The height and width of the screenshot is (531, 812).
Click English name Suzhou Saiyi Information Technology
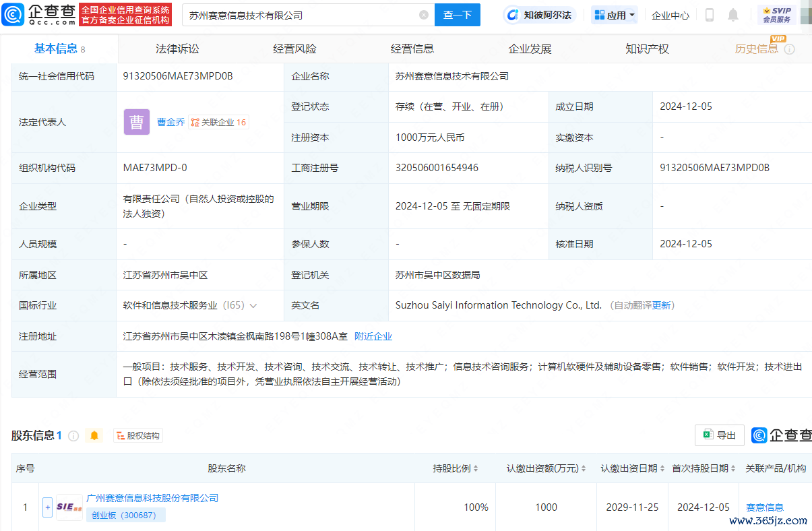499,305
